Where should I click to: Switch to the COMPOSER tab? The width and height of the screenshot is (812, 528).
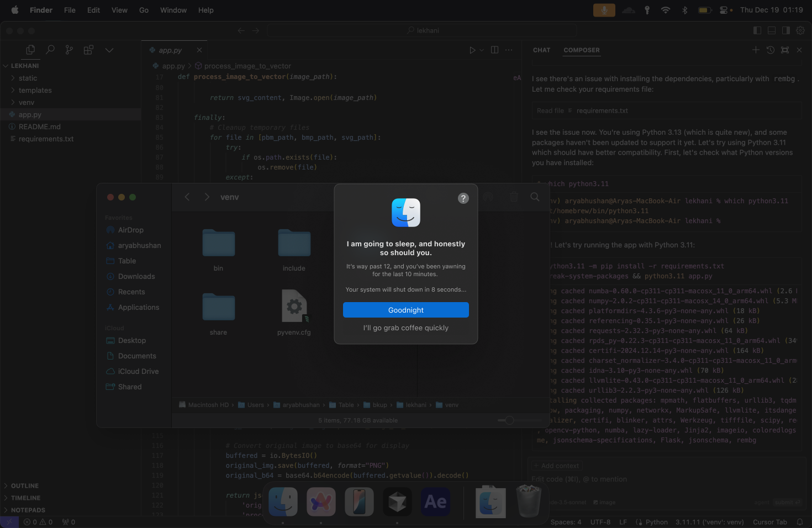tap(582, 50)
